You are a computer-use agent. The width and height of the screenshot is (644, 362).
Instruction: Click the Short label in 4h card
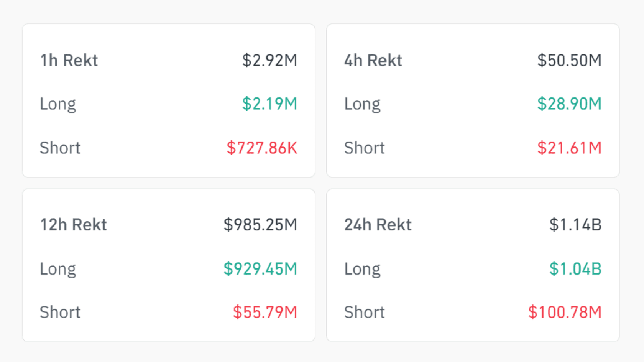(364, 148)
